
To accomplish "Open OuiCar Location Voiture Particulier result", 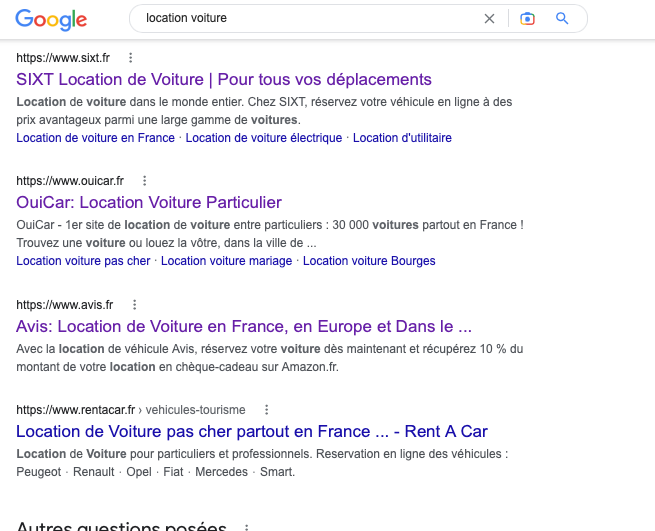I will (149, 203).
